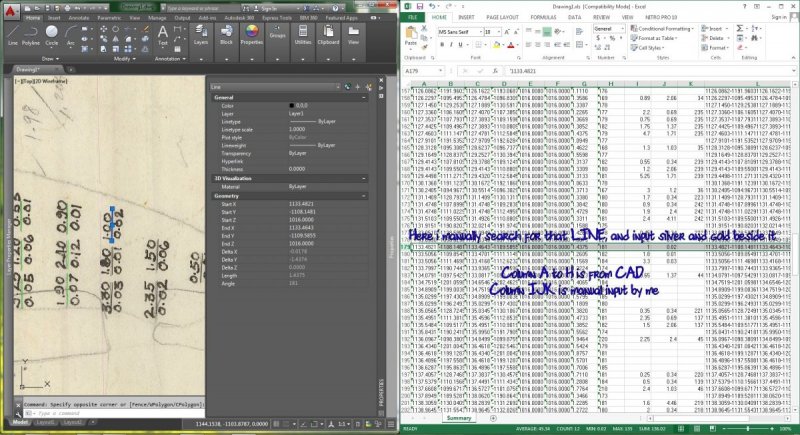Click the AutoSum sigma icon
Image resolution: width=800 pixels, height=435 pixels.
point(740,29)
